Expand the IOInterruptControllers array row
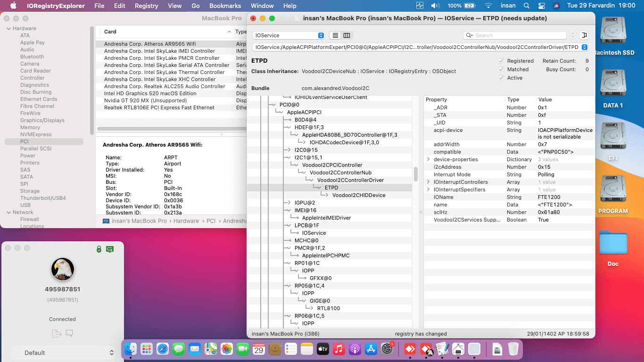This screenshot has width=644, height=362. [429, 182]
